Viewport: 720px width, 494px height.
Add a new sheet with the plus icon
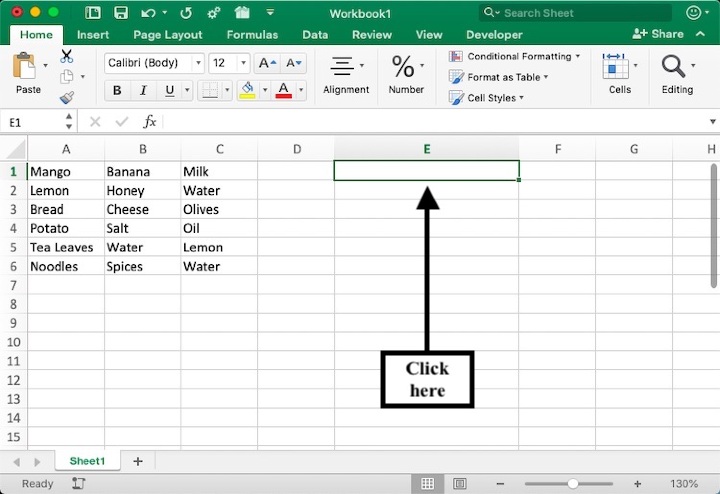point(138,461)
